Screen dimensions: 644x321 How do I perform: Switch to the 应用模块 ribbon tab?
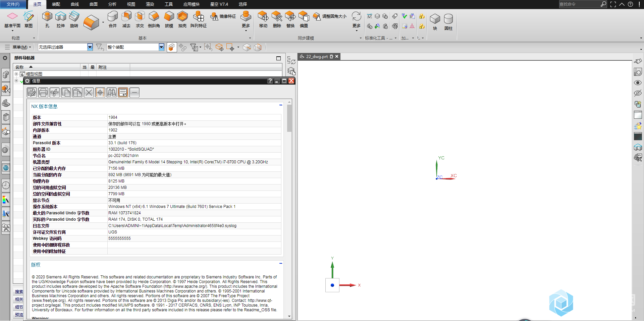pyautogui.click(x=192, y=4)
